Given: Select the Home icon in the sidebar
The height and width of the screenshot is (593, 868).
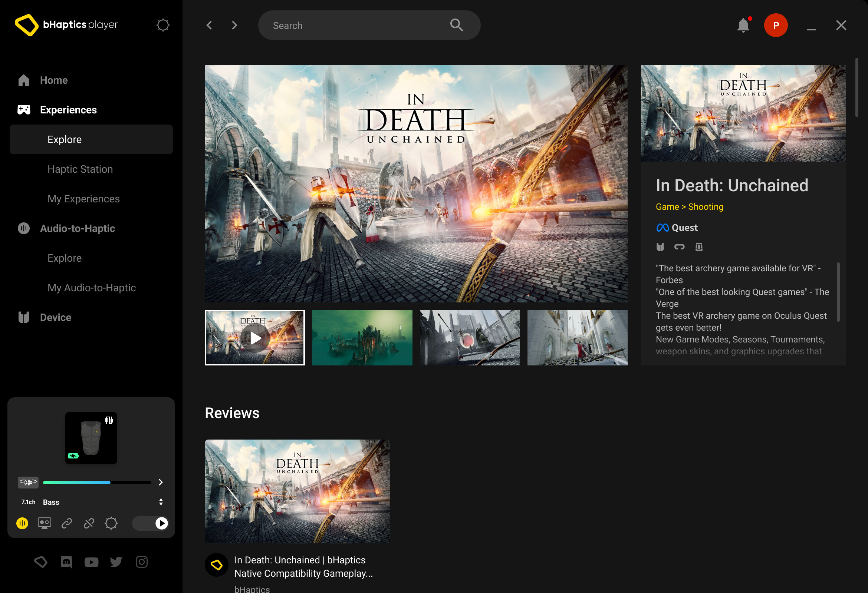Looking at the screenshot, I should [23, 79].
